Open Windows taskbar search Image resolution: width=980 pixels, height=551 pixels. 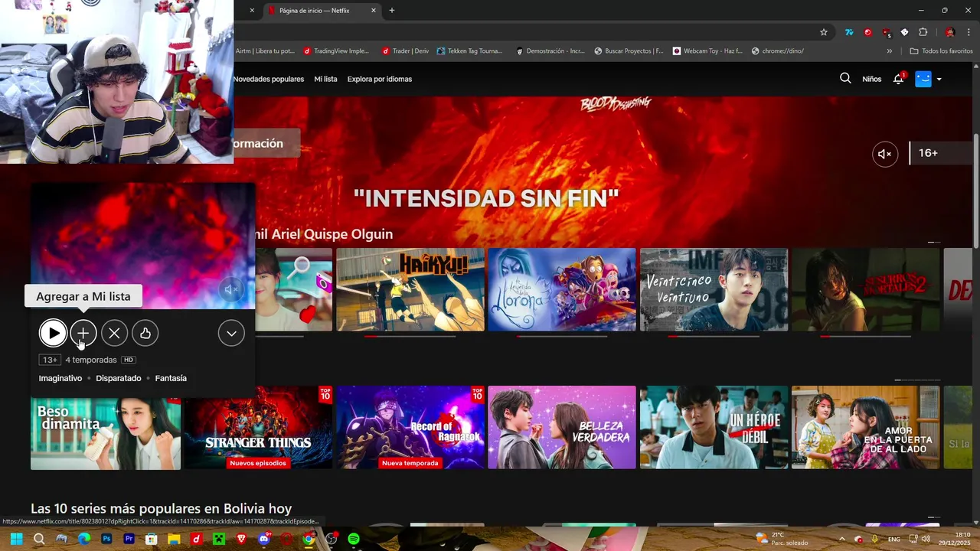39,539
